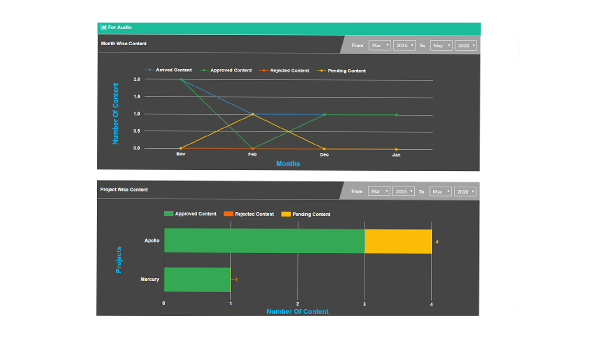
Task: Click the Dec label on month axis
Action: click(x=324, y=155)
